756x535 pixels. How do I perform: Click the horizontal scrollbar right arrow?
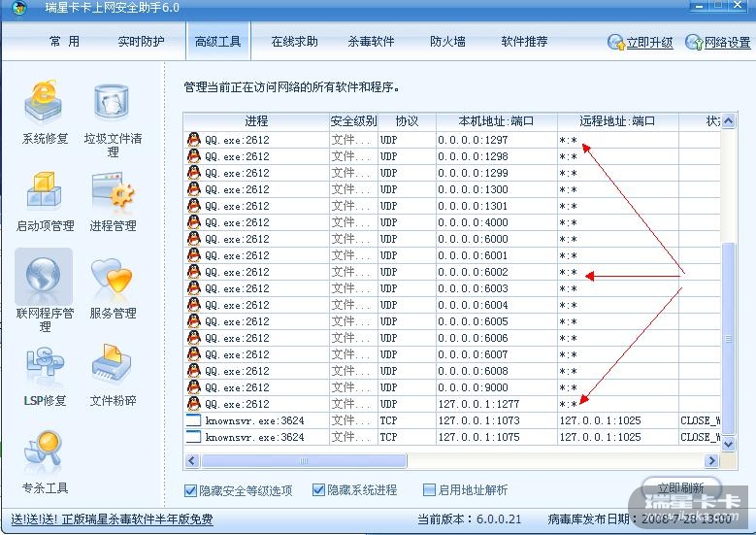[x=711, y=460]
